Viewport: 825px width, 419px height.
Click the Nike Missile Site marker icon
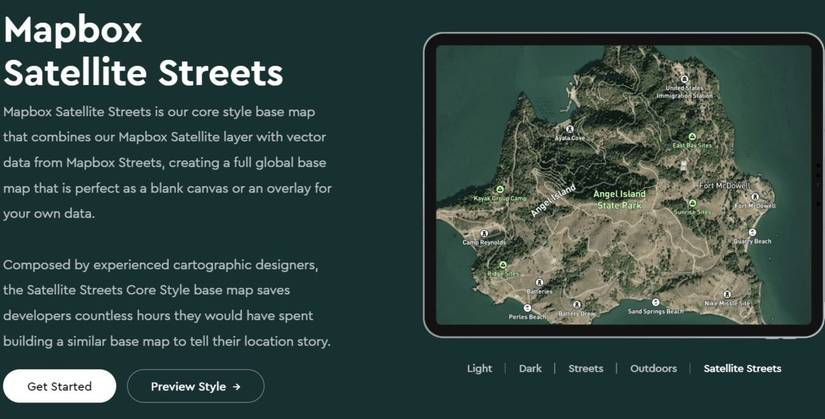click(727, 294)
